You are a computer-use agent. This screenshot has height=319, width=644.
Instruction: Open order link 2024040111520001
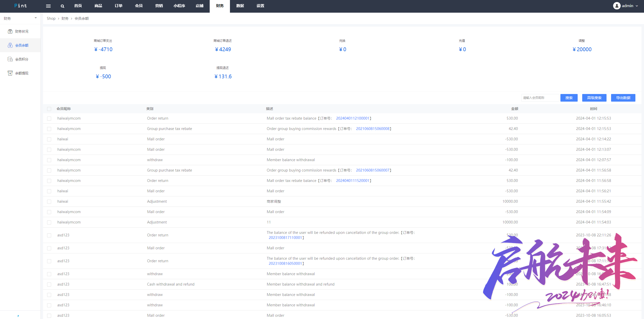[x=353, y=181]
